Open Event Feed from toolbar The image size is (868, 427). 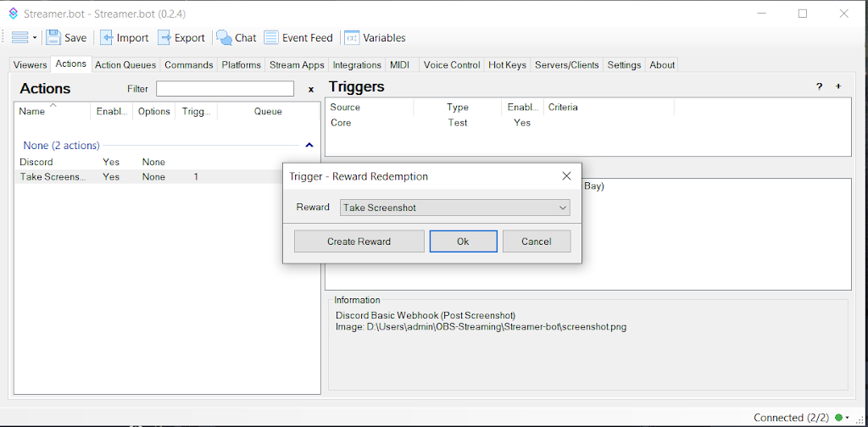[271, 37]
